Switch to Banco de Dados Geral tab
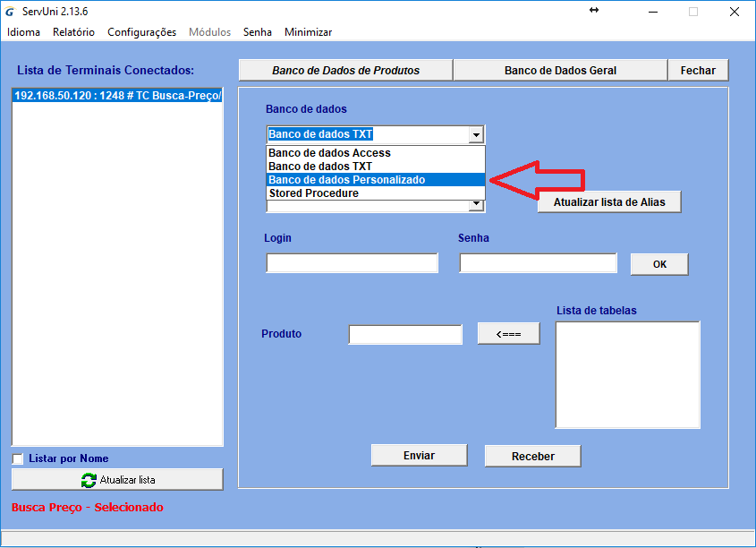The height and width of the screenshot is (548, 756). click(560, 71)
